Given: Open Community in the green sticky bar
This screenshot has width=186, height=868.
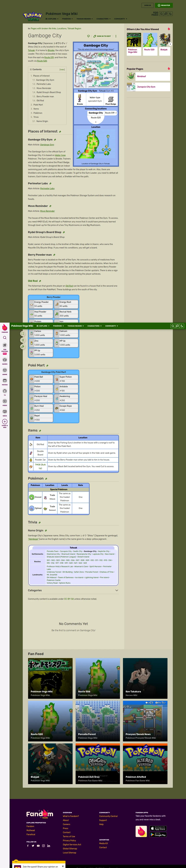Looking at the screenshot, I should [x=111, y=326].
